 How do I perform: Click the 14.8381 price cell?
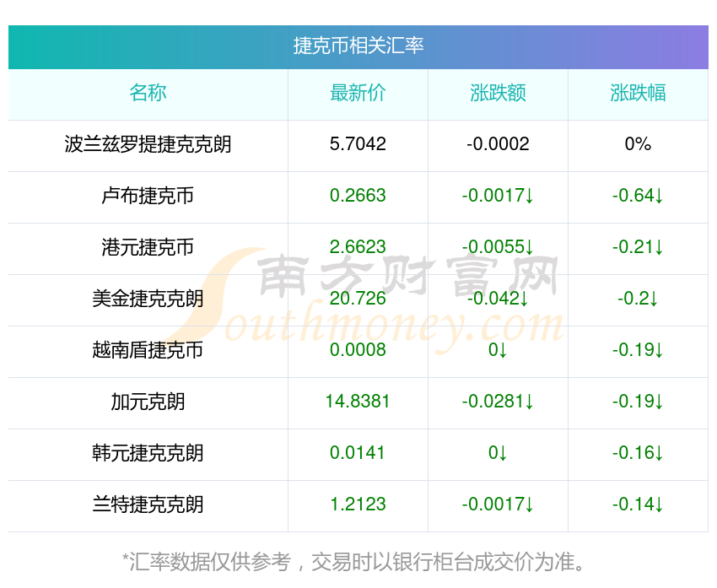(x=358, y=402)
